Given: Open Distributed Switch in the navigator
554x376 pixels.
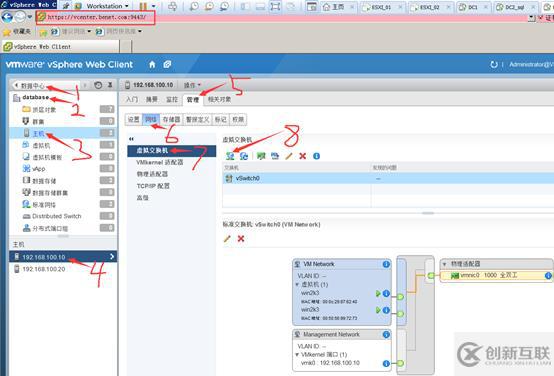Looking at the screenshot, I should 57,216.
